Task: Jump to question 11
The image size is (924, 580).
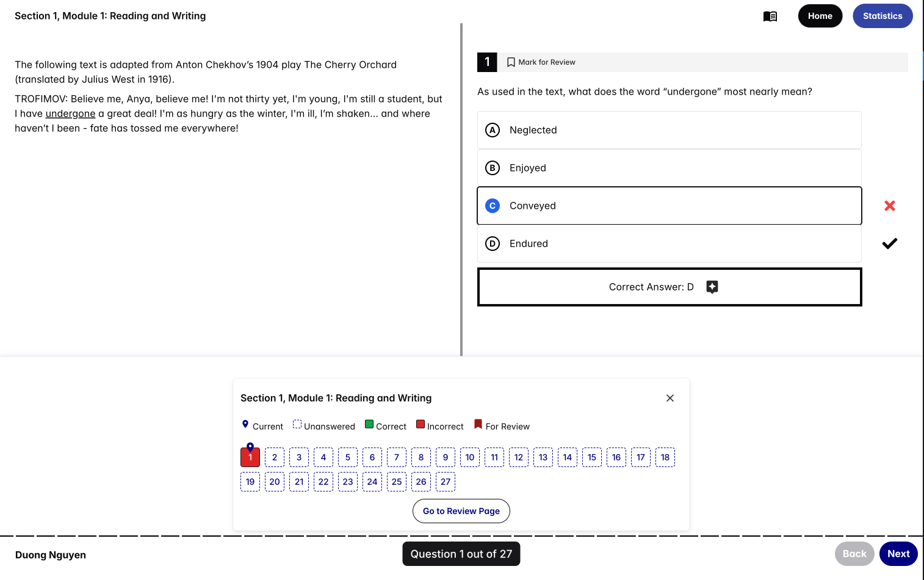Action: pos(494,457)
